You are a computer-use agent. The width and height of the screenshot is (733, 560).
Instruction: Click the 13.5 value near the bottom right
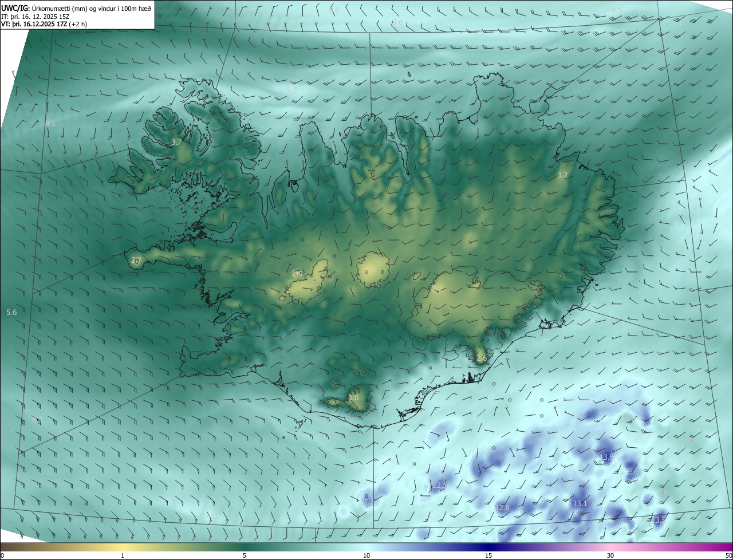pos(659,520)
